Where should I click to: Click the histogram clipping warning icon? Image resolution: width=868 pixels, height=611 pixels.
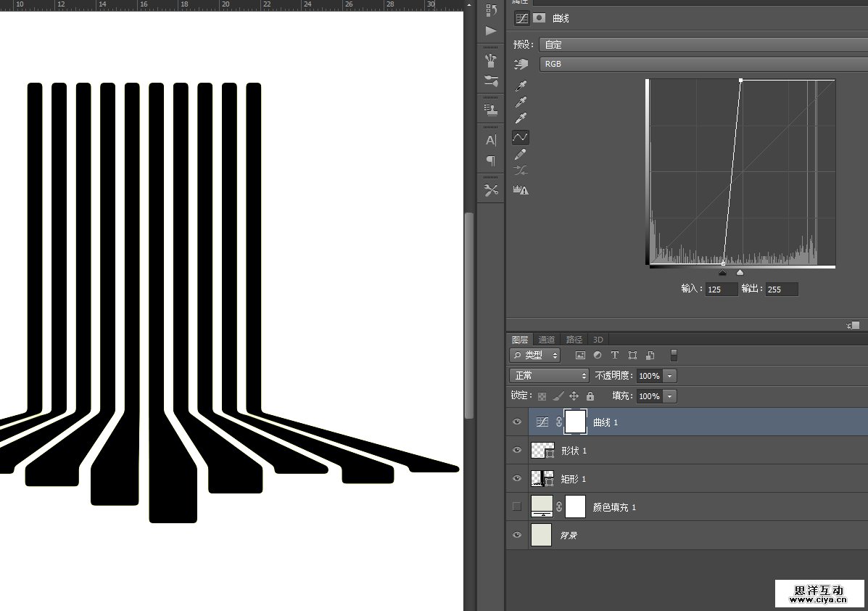[x=520, y=190]
